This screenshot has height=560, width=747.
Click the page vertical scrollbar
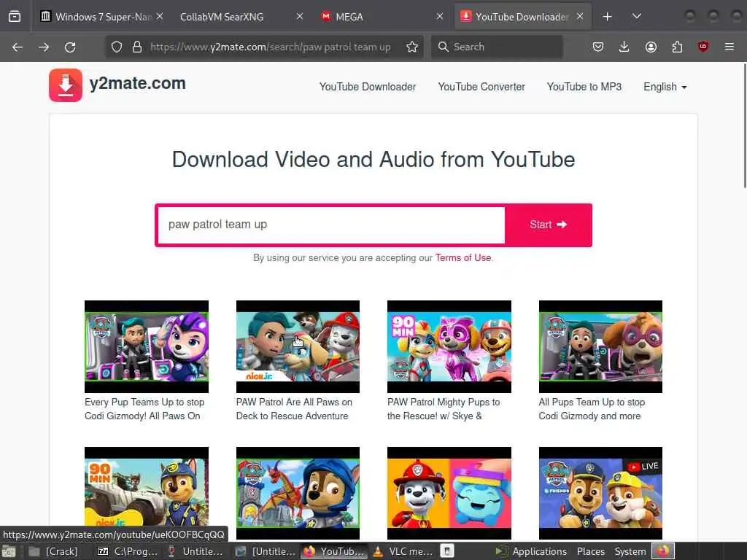tap(744, 126)
